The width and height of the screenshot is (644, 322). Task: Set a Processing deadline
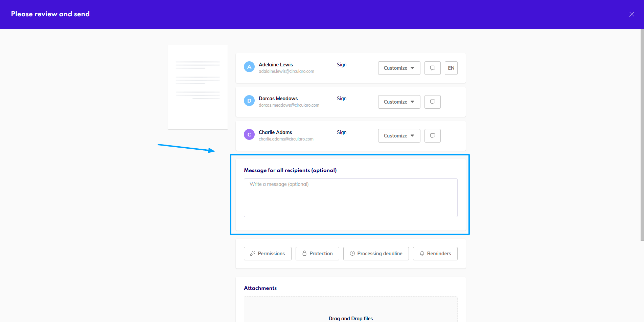pos(376,254)
